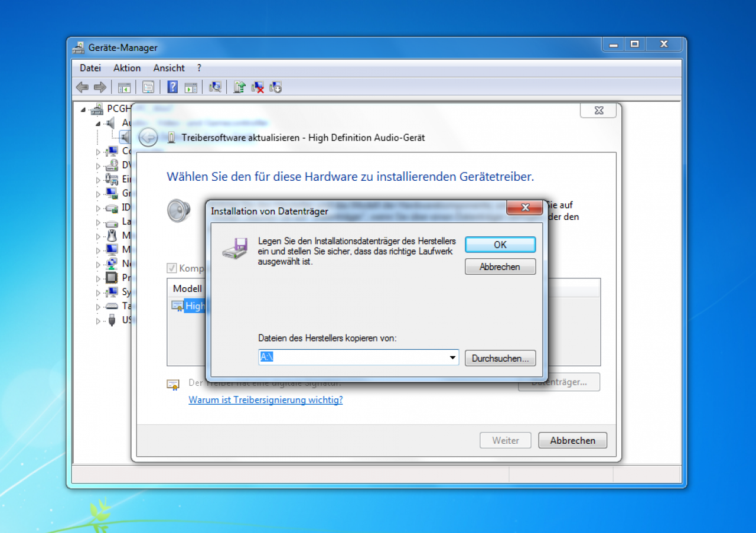
Task: Select the mouse category icon in tree
Action: coord(112,236)
